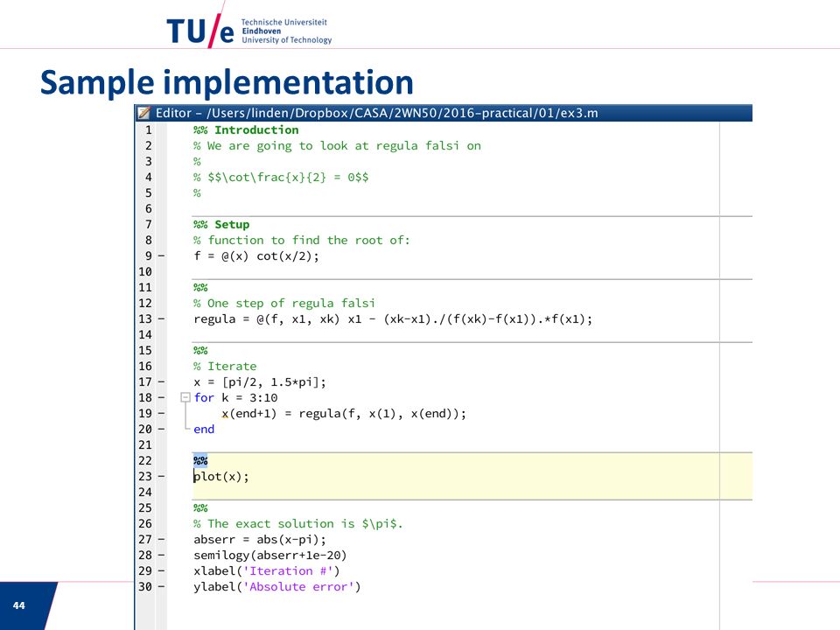Viewport: 840px width, 630px height.
Task: Click the line 'f = @(x) cot(x/2);'
Action: click(x=256, y=256)
